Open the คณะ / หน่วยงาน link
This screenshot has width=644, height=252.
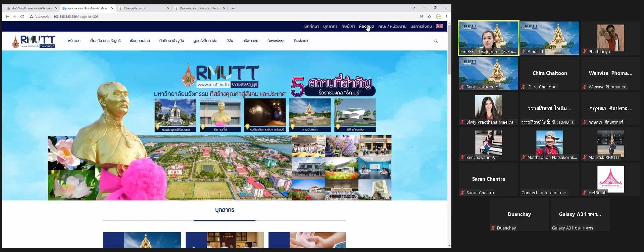(x=392, y=26)
